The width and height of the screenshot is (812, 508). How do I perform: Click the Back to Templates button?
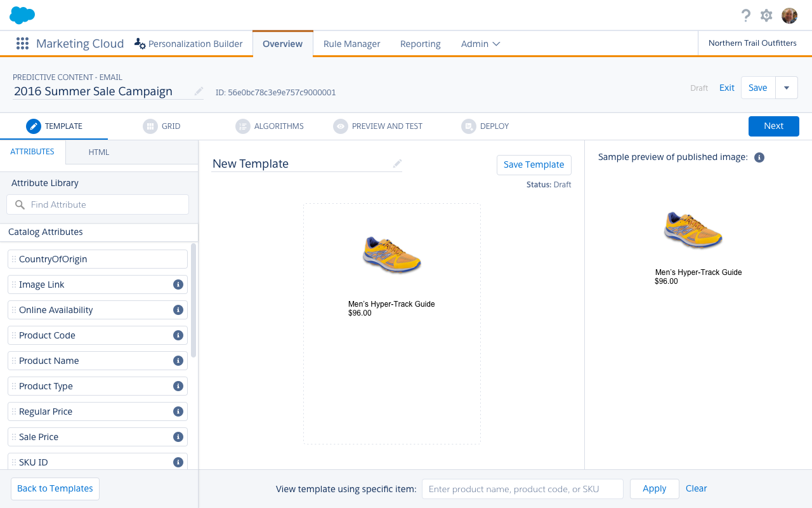pos(55,488)
